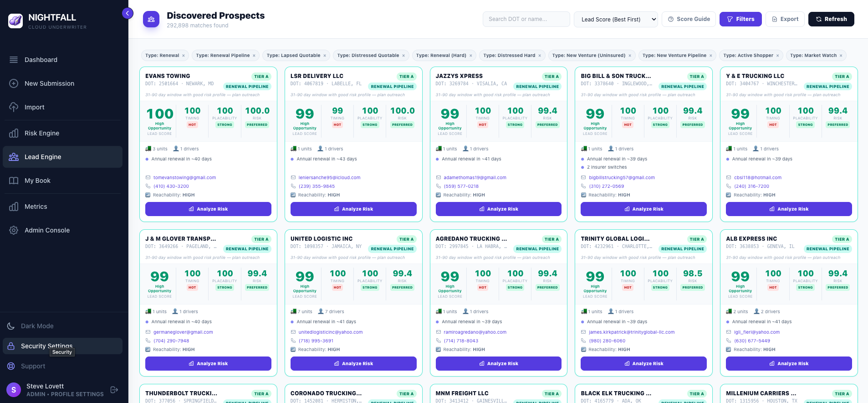Image resolution: width=868 pixels, height=403 pixels.
Task: Click Jazzys Xpress reachability icon
Action: click(x=439, y=195)
